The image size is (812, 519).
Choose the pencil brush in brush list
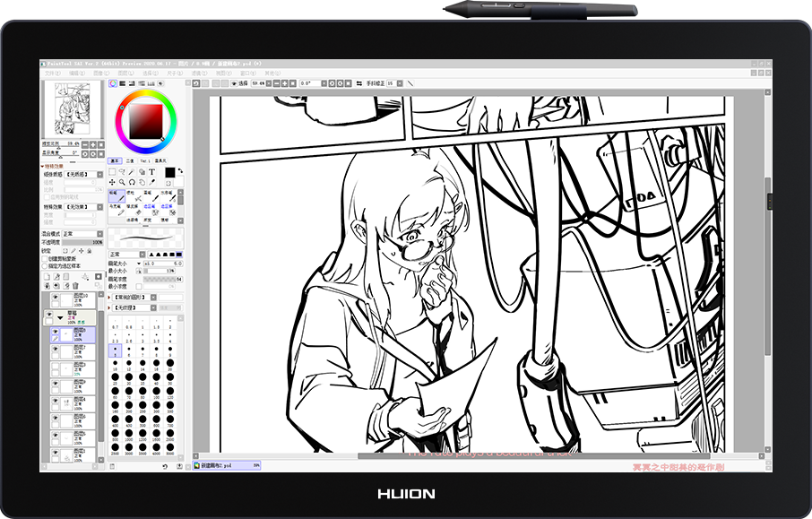click(117, 195)
